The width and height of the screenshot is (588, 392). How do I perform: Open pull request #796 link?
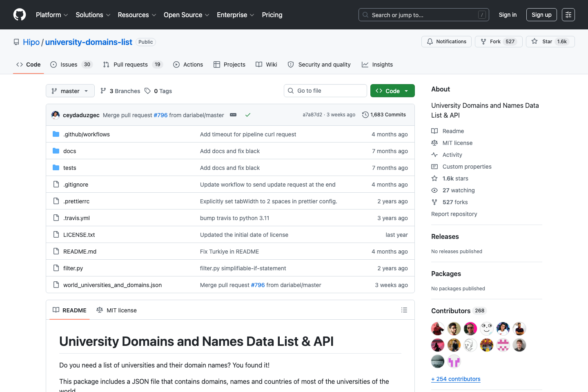[x=160, y=115]
